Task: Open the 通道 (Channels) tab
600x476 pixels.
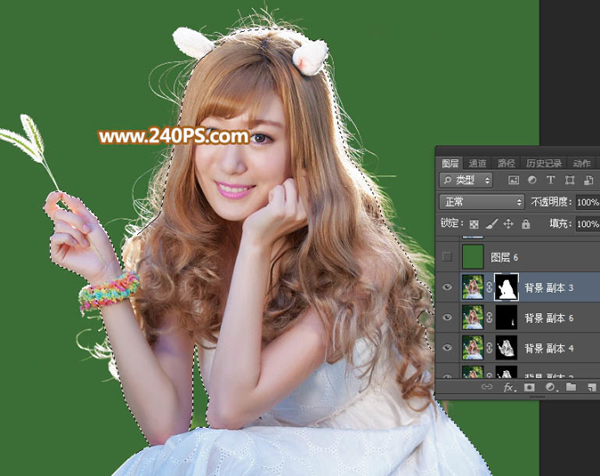Action: (x=477, y=163)
